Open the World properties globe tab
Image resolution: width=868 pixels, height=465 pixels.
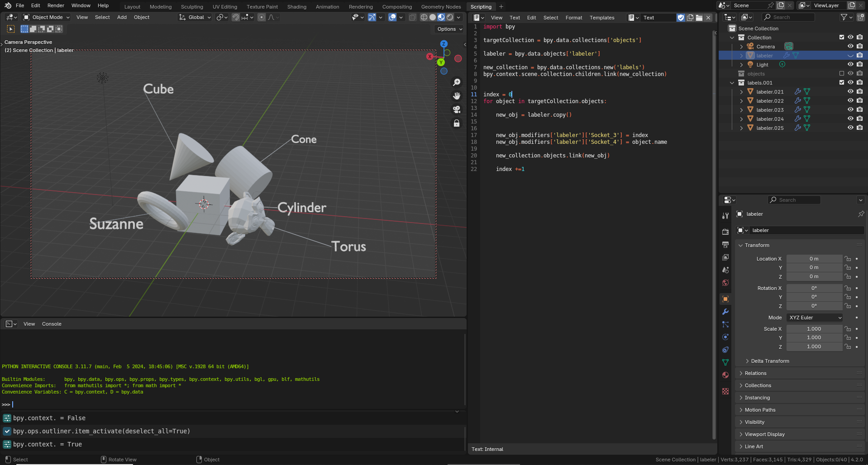(725, 283)
